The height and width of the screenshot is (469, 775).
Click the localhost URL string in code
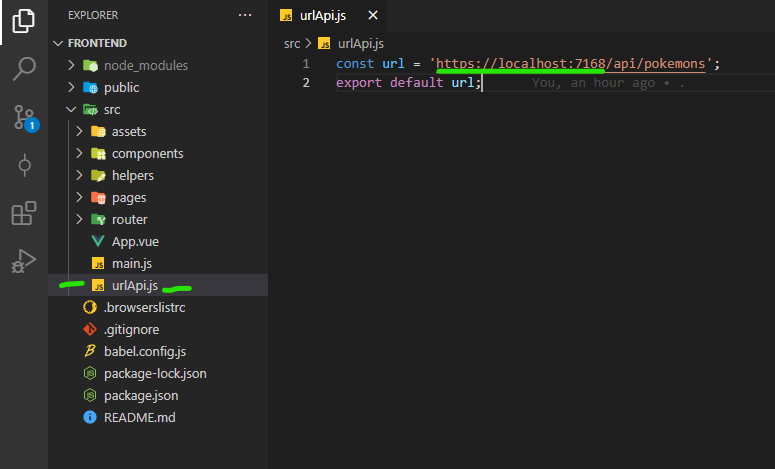pos(570,64)
